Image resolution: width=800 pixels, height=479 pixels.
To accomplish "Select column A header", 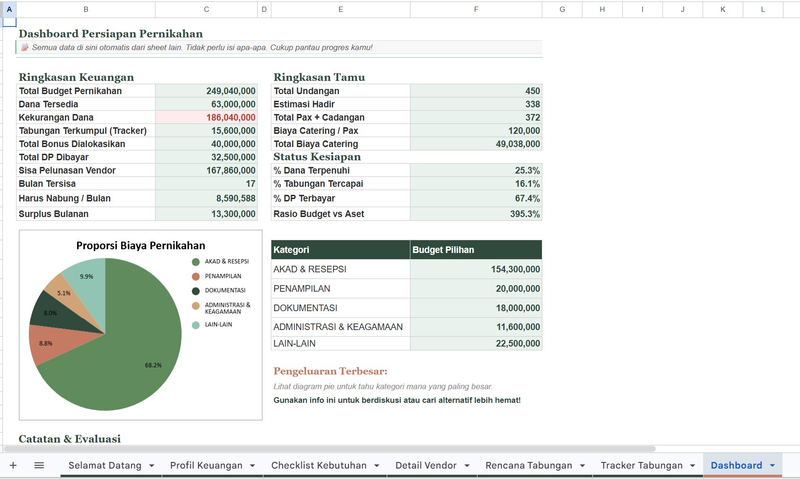I will point(9,9).
